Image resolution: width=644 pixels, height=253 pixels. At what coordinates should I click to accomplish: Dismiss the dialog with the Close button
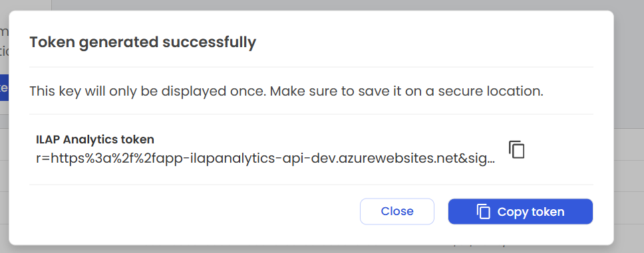pyautogui.click(x=397, y=212)
